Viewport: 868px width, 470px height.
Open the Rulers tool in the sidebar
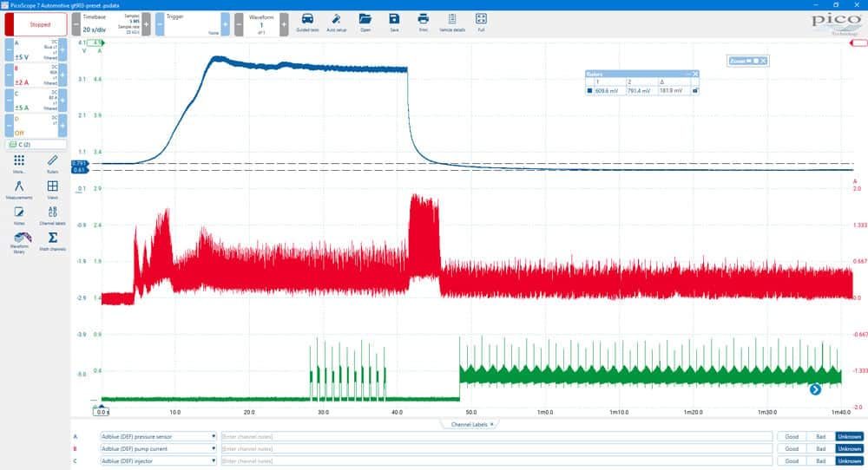coord(53,164)
